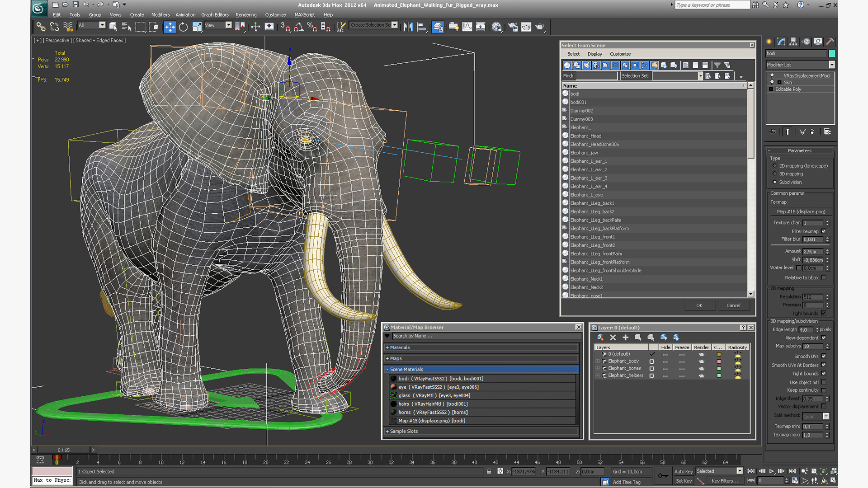Toggle Relative to bbox checkbox

coord(823,278)
